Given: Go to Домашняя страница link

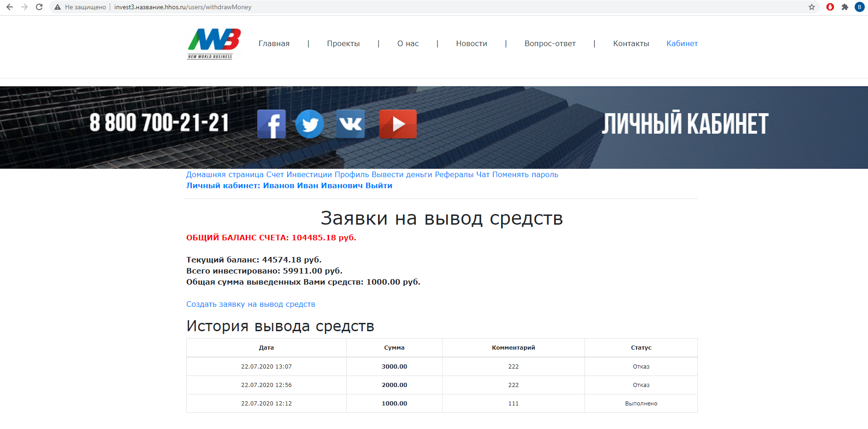Looking at the screenshot, I should click(x=225, y=175).
